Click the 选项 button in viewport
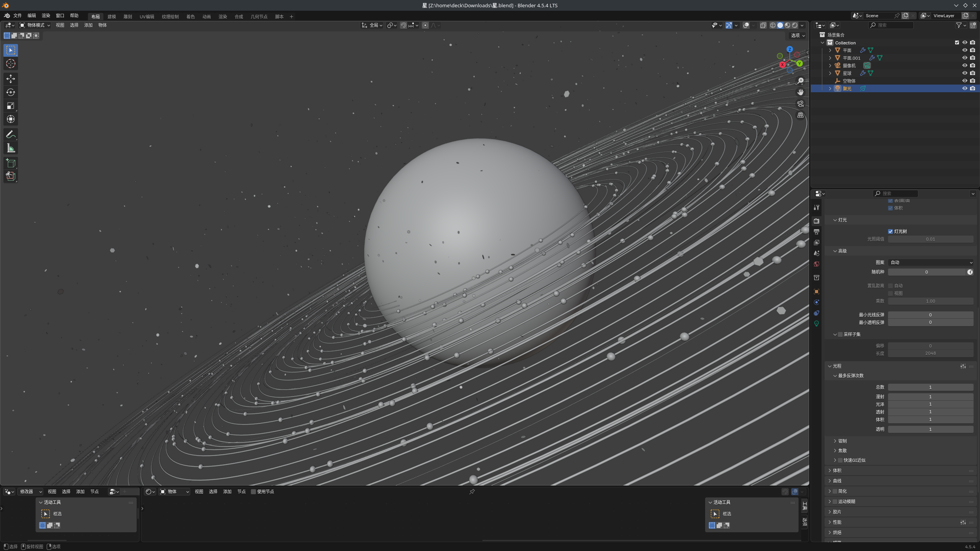980x551 pixels. coord(798,35)
